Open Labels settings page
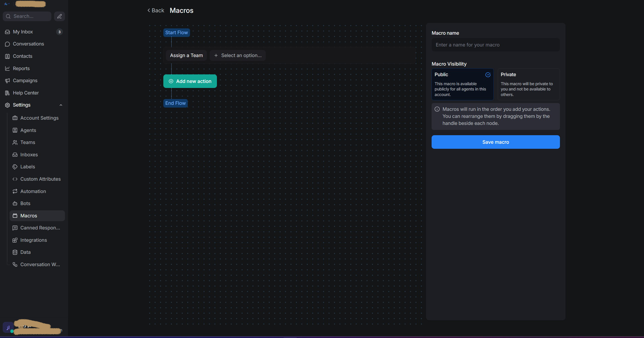 37,167
